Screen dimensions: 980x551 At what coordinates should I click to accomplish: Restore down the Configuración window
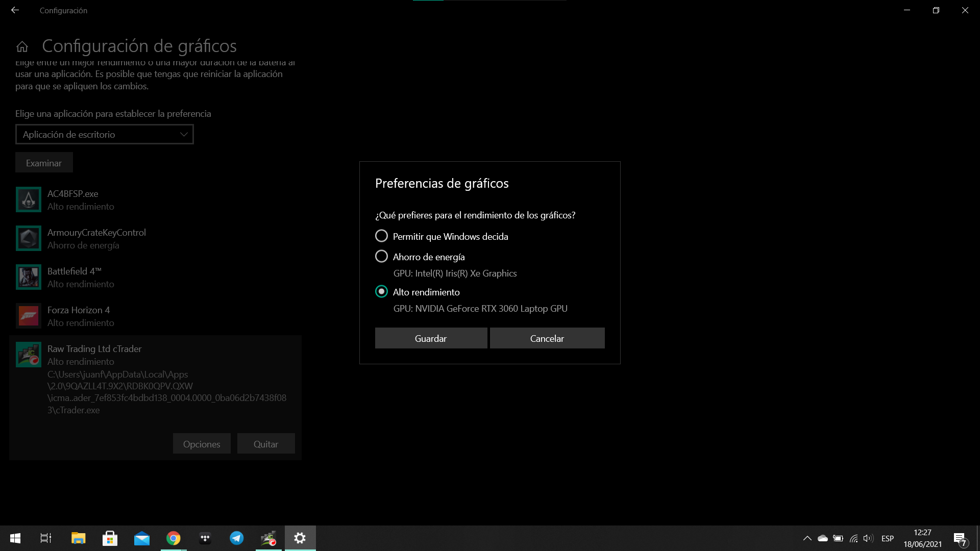[x=936, y=10]
